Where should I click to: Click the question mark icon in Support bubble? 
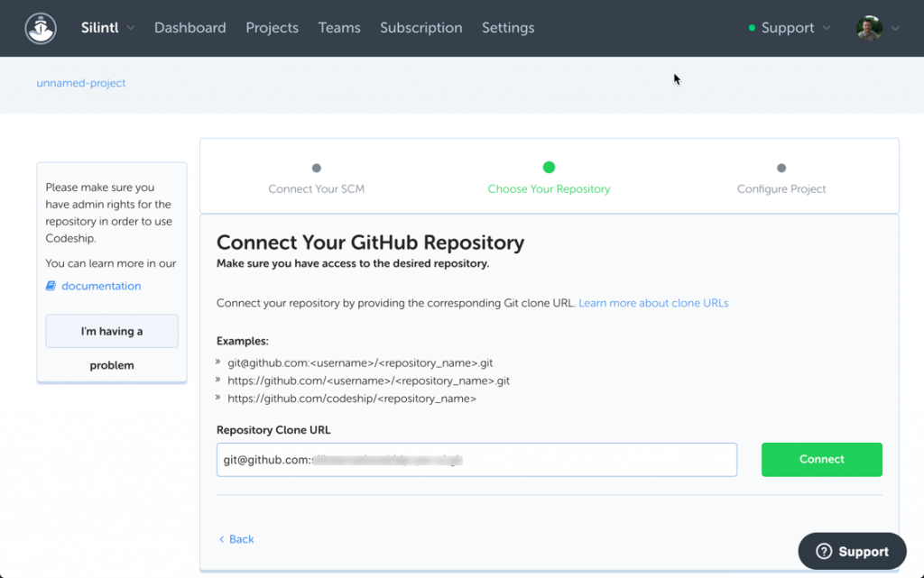(823, 552)
